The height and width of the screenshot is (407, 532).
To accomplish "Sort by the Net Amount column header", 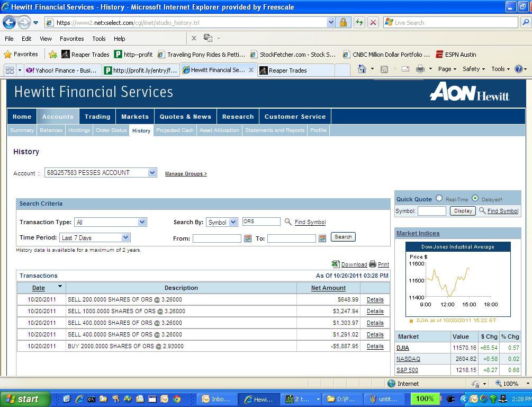I will (328, 288).
